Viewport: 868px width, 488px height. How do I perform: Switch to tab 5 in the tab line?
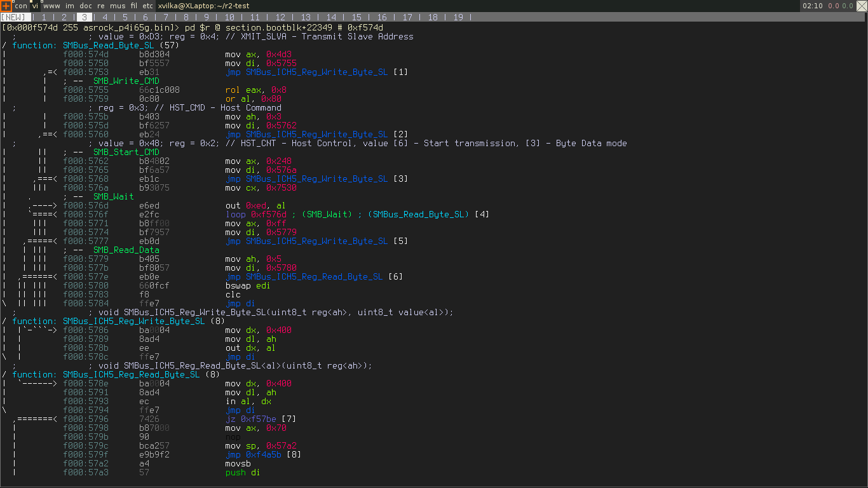tap(125, 17)
